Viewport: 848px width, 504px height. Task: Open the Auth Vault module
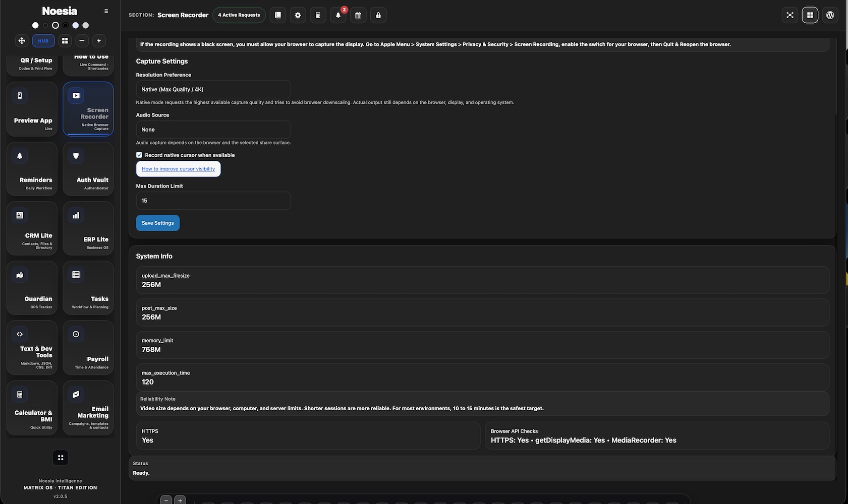(88, 169)
